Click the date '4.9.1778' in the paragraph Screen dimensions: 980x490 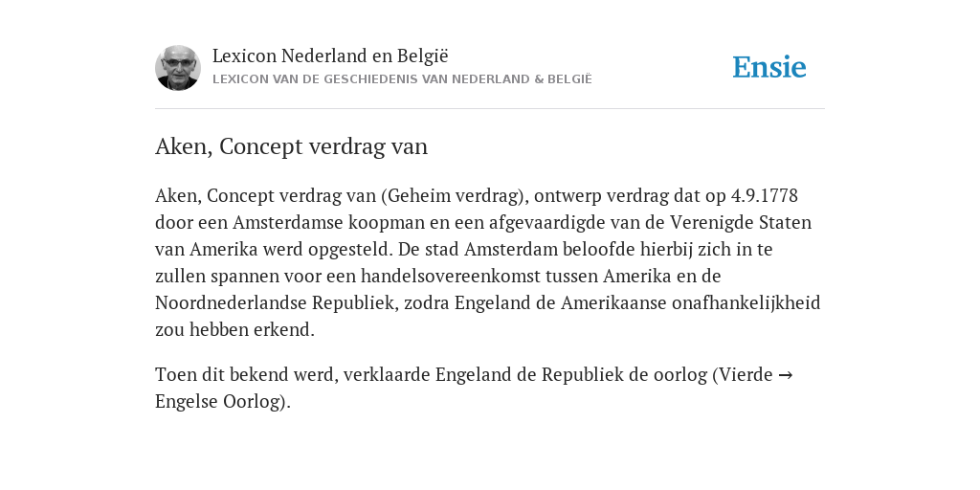(x=765, y=195)
